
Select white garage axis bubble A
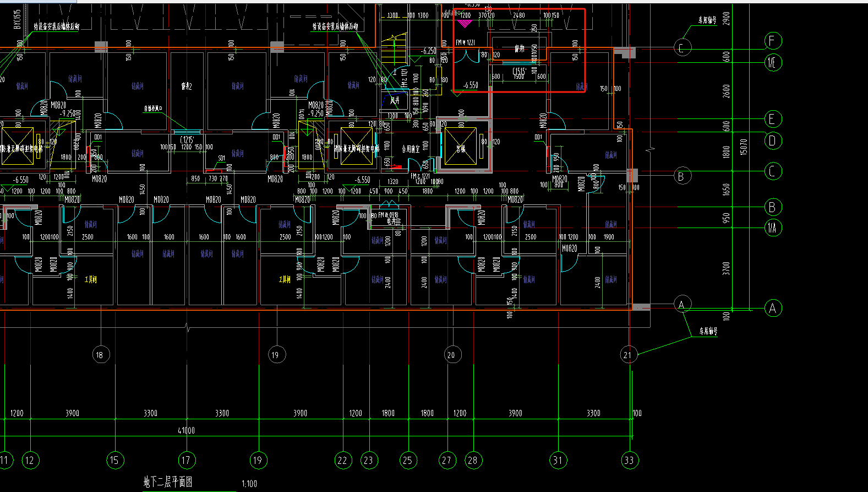[x=682, y=305]
